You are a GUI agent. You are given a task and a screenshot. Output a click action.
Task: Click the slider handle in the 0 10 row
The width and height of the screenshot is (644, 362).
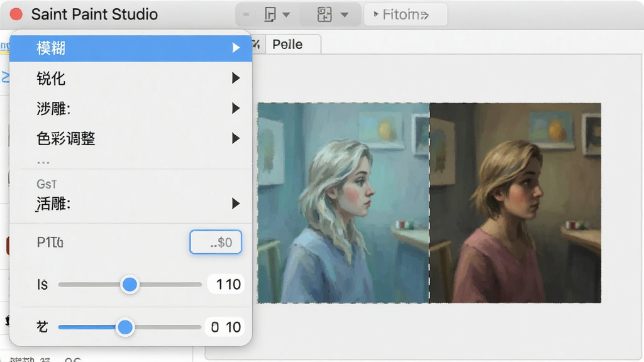(125, 327)
